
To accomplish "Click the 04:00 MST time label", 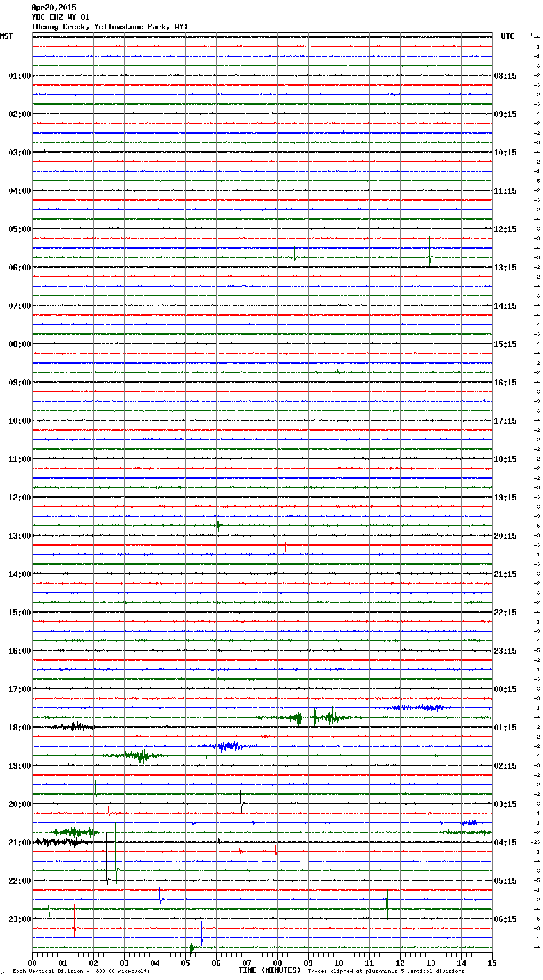I will coord(20,191).
